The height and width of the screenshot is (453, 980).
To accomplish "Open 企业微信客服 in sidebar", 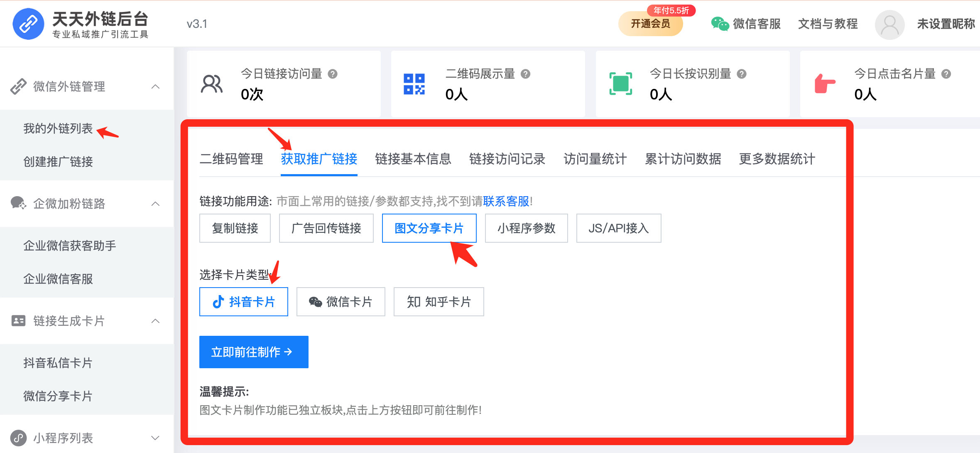I will click(58, 279).
